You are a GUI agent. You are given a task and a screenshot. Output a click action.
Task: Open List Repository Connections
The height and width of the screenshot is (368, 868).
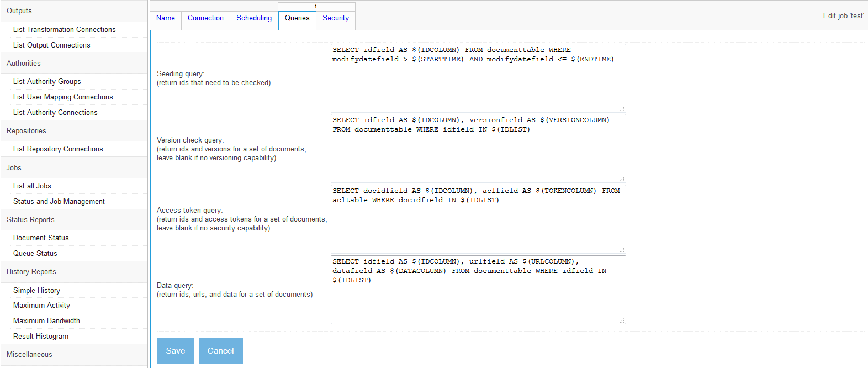tap(58, 149)
